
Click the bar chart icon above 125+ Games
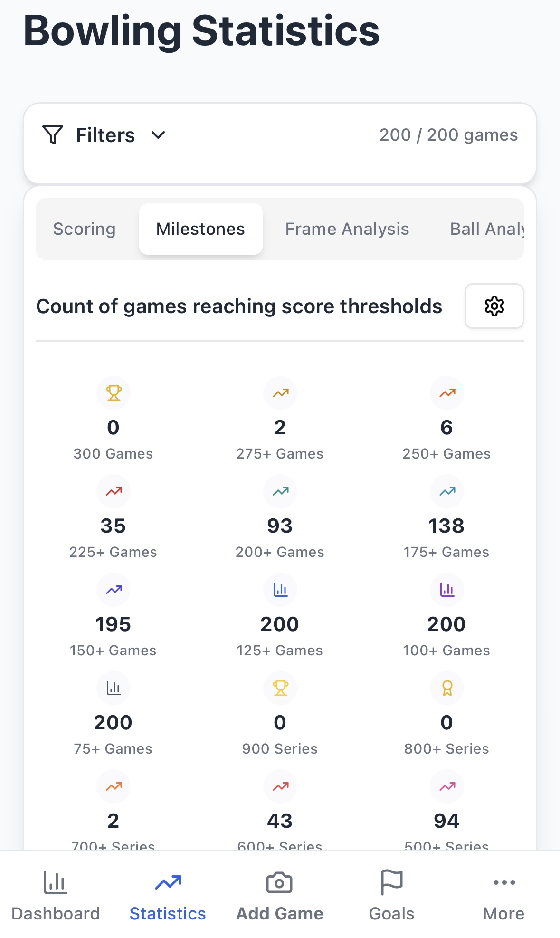pyautogui.click(x=280, y=590)
